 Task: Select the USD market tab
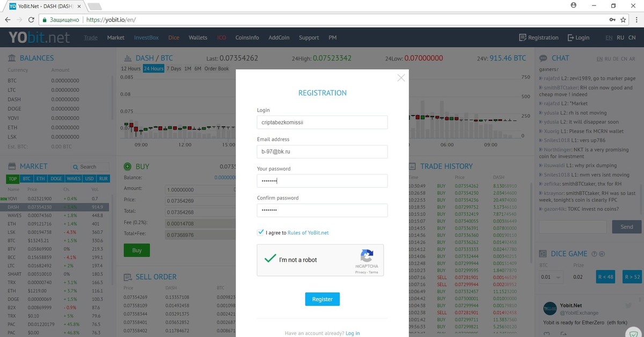click(89, 179)
